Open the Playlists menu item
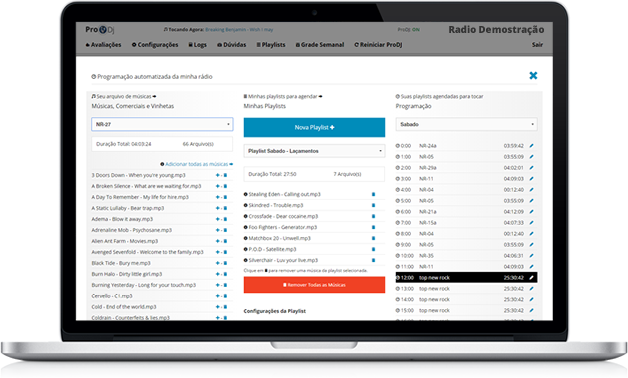The width and height of the screenshot is (628, 378). [271, 45]
